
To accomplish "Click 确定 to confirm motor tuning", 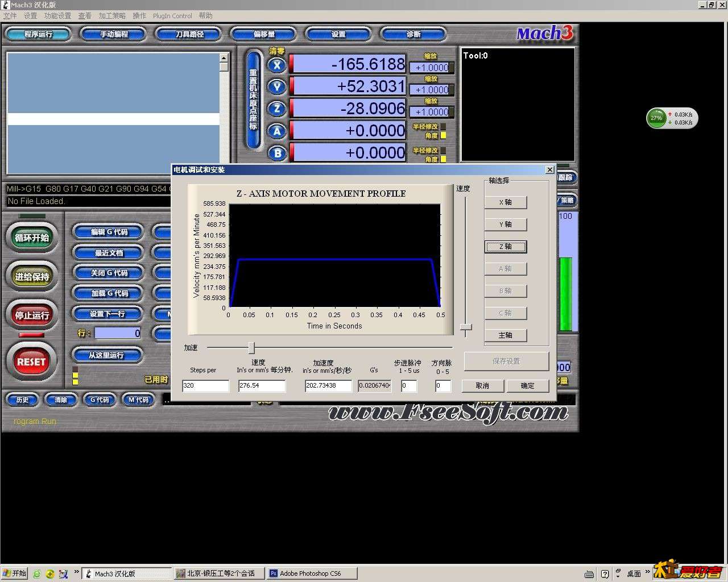I will (x=528, y=386).
